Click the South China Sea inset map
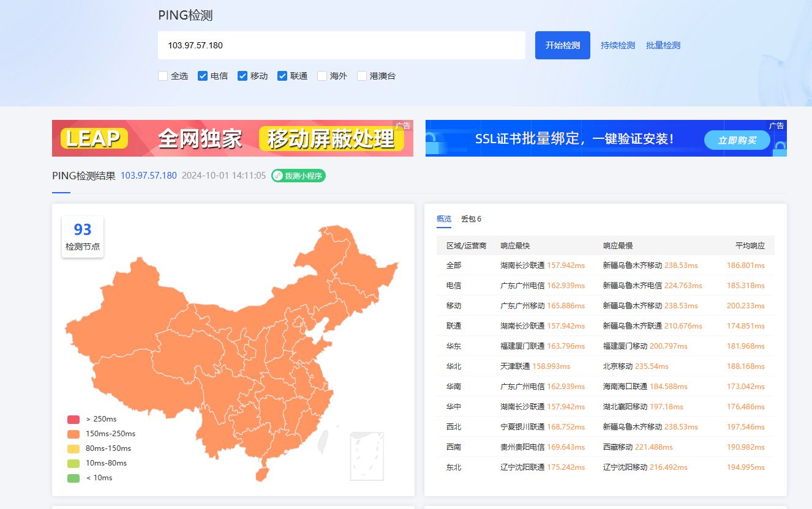 (367, 456)
